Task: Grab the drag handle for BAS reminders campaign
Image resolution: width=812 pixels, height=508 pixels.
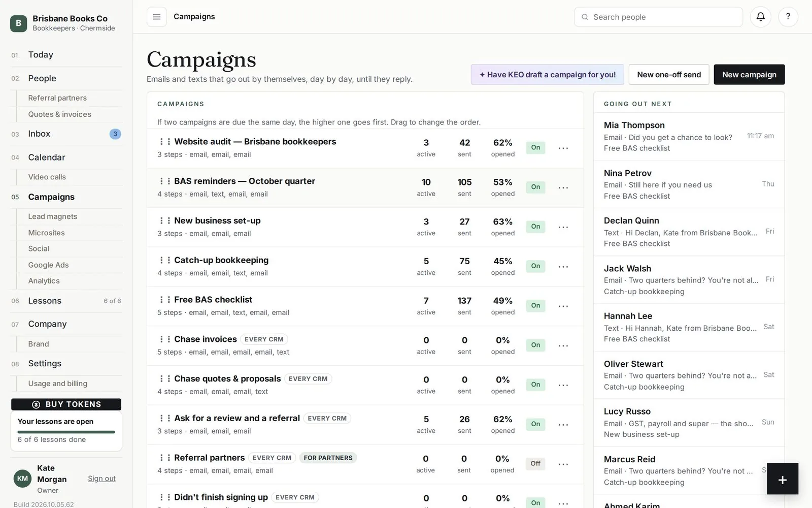Action: click(165, 181)
